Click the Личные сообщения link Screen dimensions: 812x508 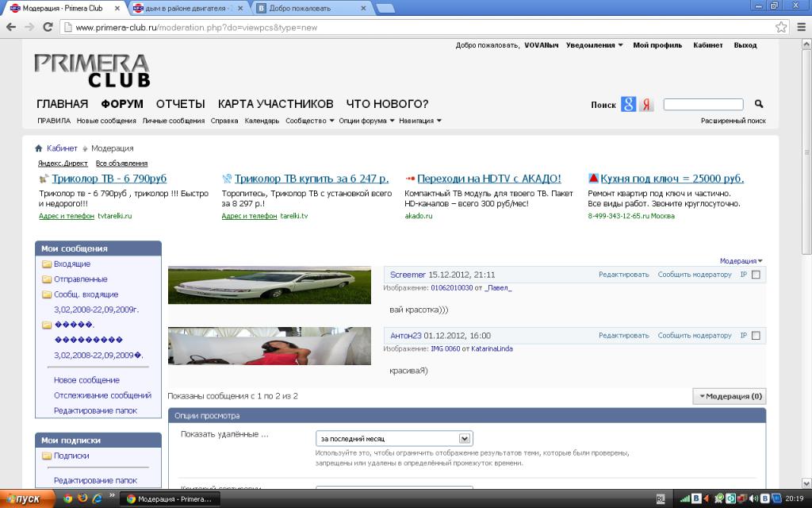pyautogui.click(x=174, y=121)
